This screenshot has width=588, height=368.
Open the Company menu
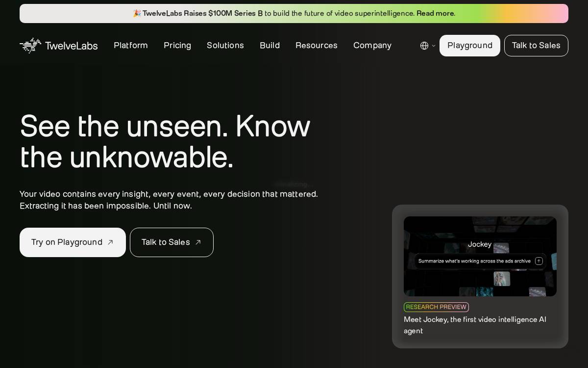[372, 46]
